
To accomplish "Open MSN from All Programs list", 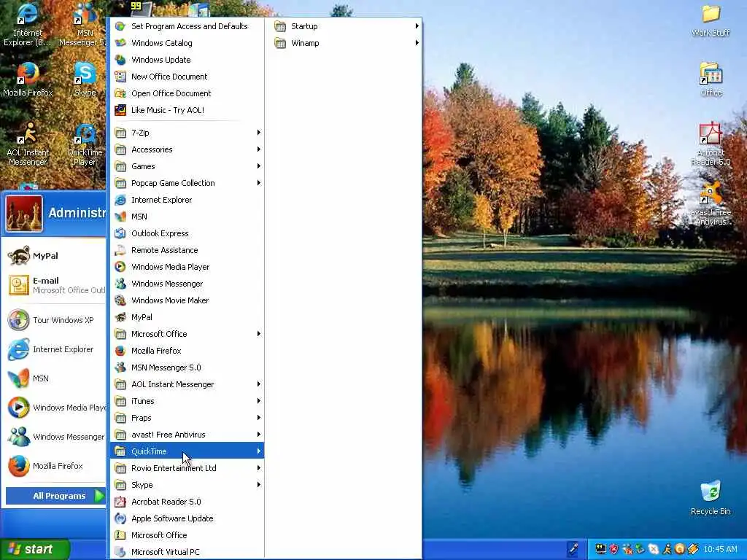I will pos(187,216).
